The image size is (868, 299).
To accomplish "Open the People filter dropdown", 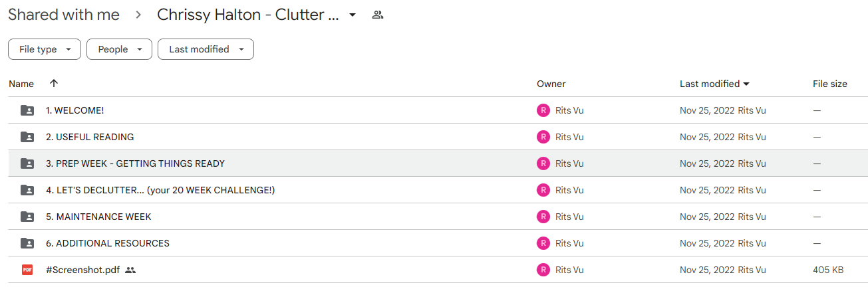I will click(120, 49).
